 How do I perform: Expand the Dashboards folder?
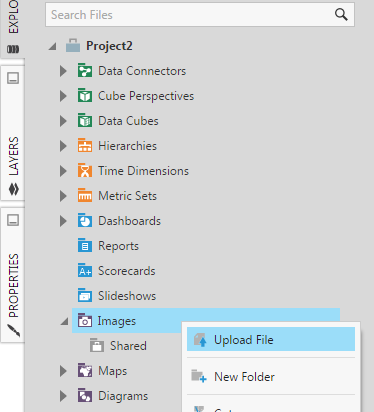(x=63, y=221)
